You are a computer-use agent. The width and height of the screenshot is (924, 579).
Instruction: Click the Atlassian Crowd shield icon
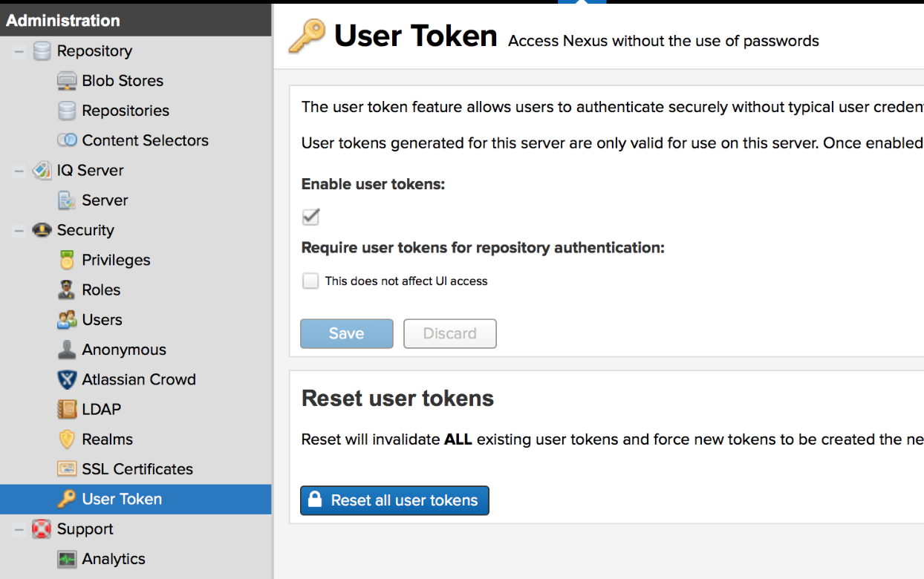67,379
